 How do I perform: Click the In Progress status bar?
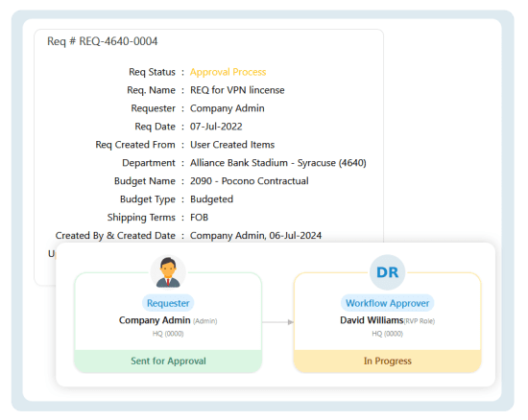[387, 361]
